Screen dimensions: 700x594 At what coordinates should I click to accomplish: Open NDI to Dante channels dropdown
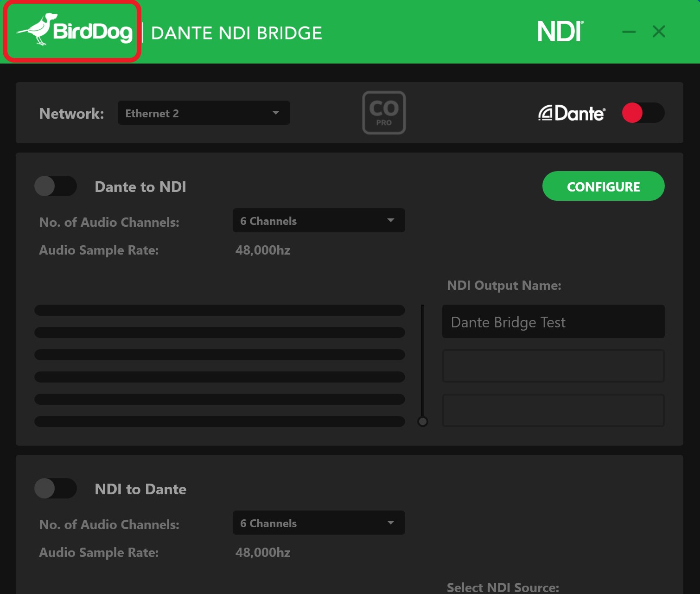(319, 523)
